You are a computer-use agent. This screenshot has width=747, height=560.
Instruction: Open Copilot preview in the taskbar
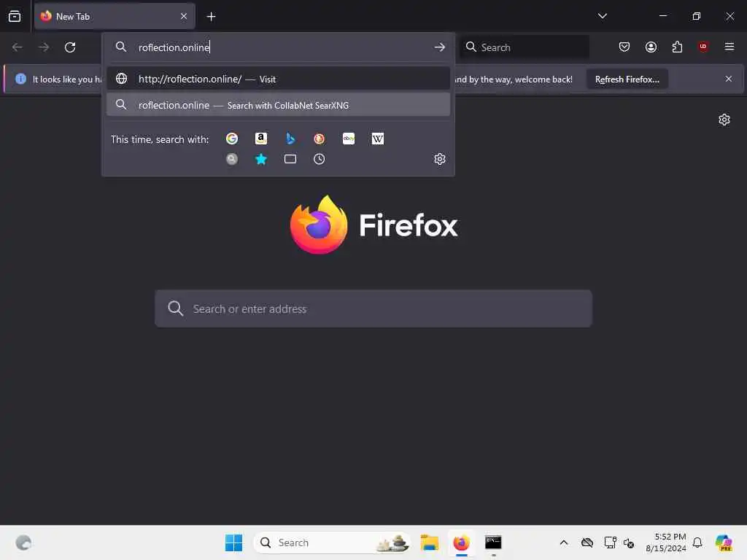(x=724, y=542)
